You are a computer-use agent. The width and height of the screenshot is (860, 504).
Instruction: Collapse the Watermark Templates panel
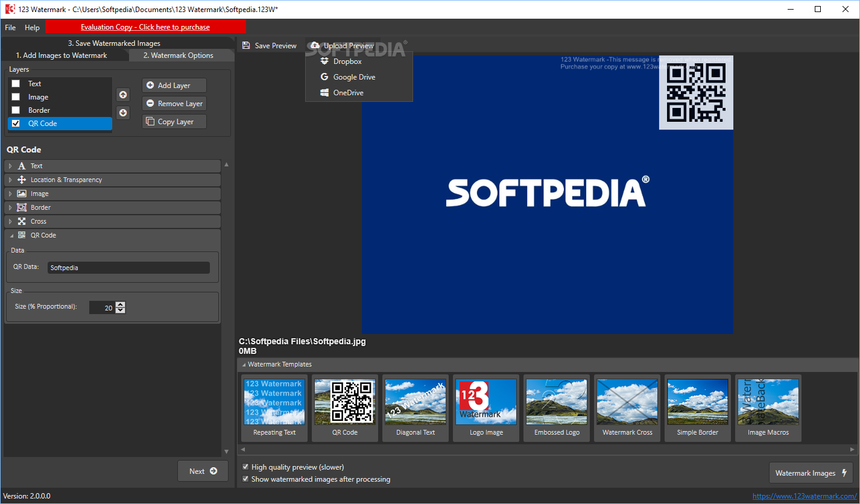coord(244,365)
